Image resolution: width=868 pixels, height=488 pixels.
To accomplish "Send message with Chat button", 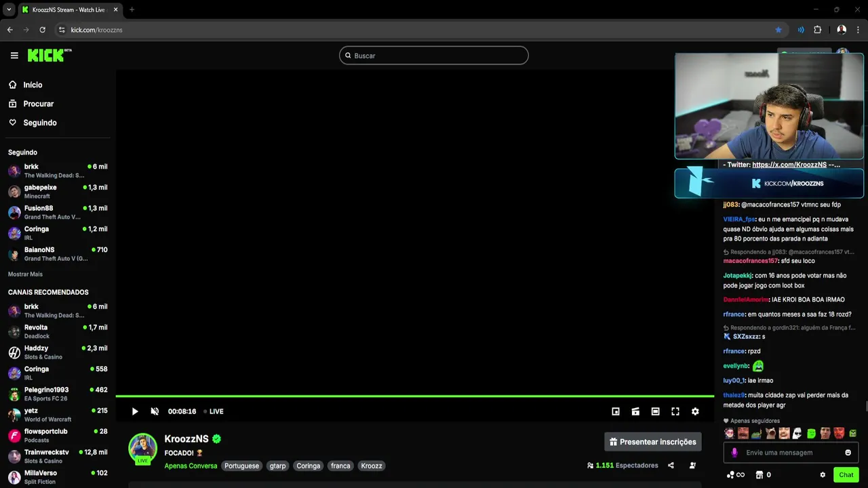I will [846, 475].
